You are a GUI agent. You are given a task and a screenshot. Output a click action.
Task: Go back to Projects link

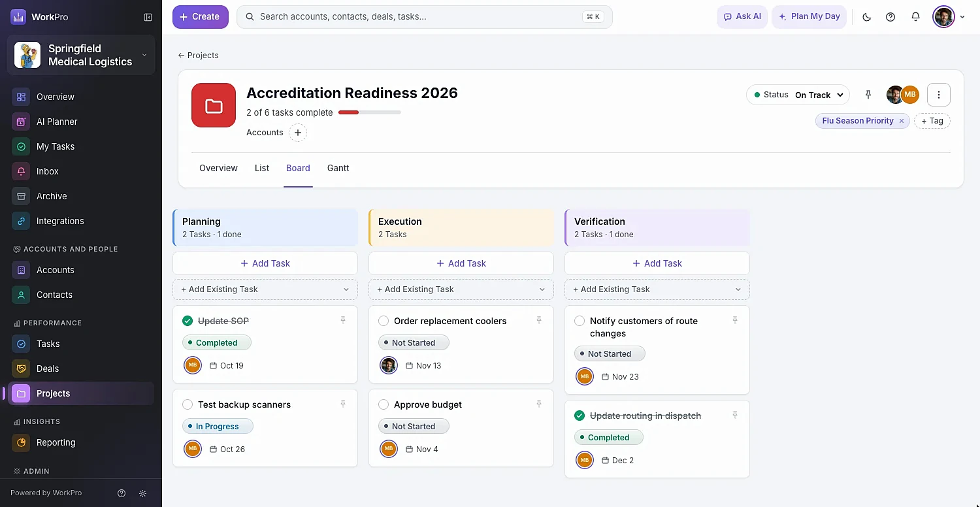pyautogui.click(x=198, y=56)
